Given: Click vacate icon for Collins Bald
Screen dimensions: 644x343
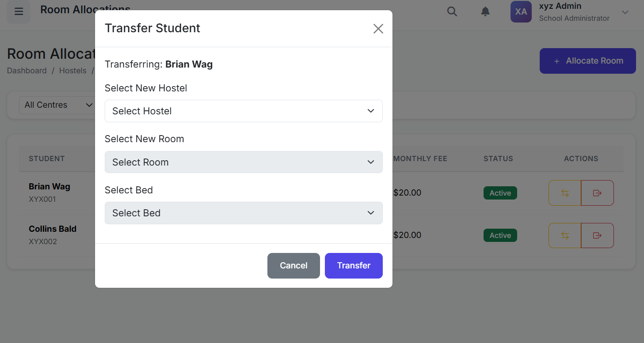Looking at the screenshot, I should (x=597, y=235).
